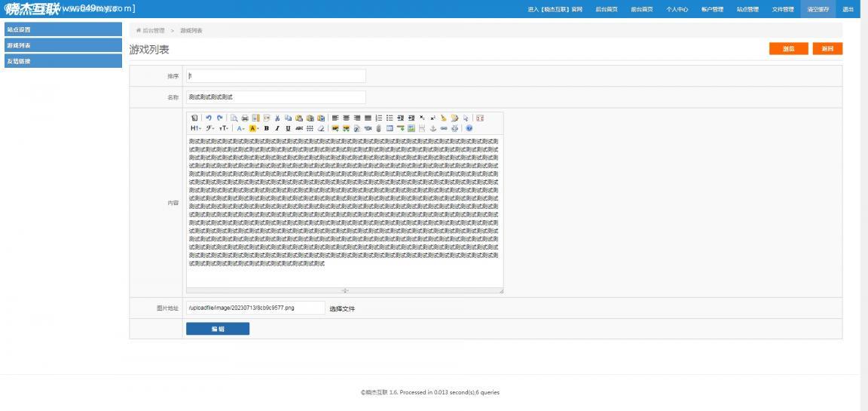
Task: Click the paste from Word icon
Action: [321, 118]
